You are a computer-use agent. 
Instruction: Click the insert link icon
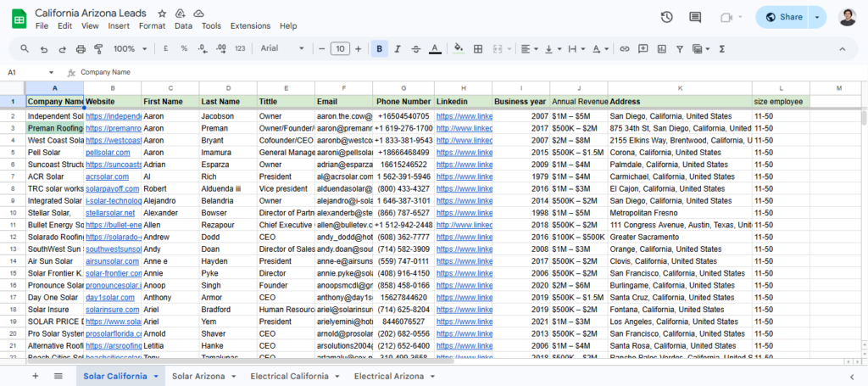[x=625, y=48]
